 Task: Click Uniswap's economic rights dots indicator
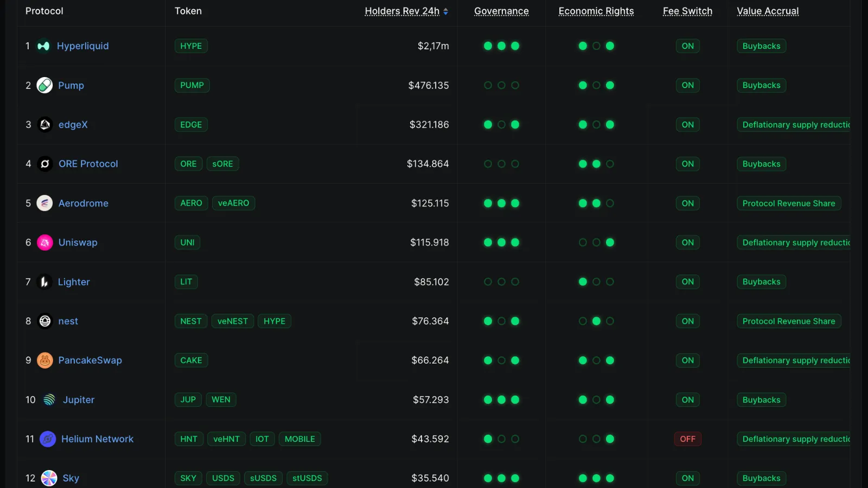596,242
